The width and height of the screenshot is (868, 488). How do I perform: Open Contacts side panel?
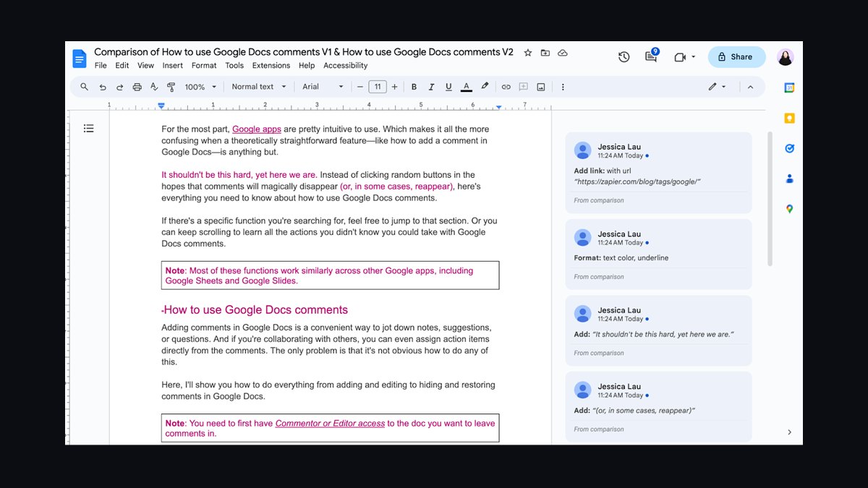tap(790, 179)
